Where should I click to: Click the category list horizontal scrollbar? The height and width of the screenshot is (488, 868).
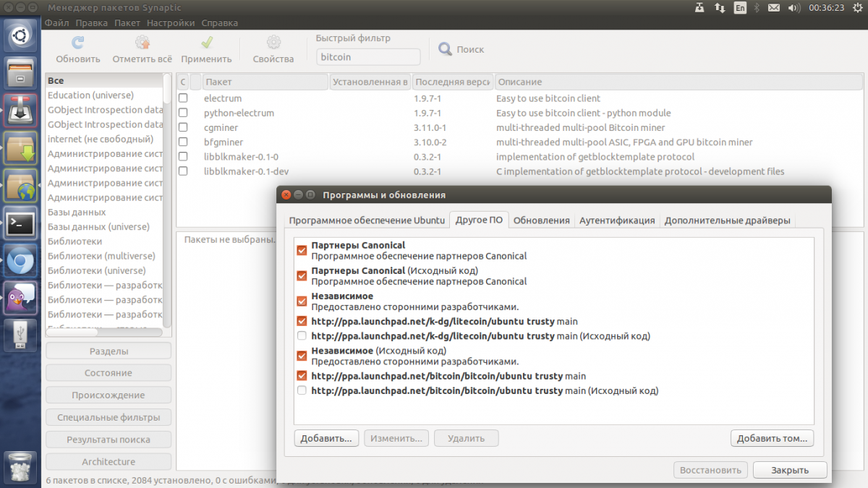click(104, 333)
